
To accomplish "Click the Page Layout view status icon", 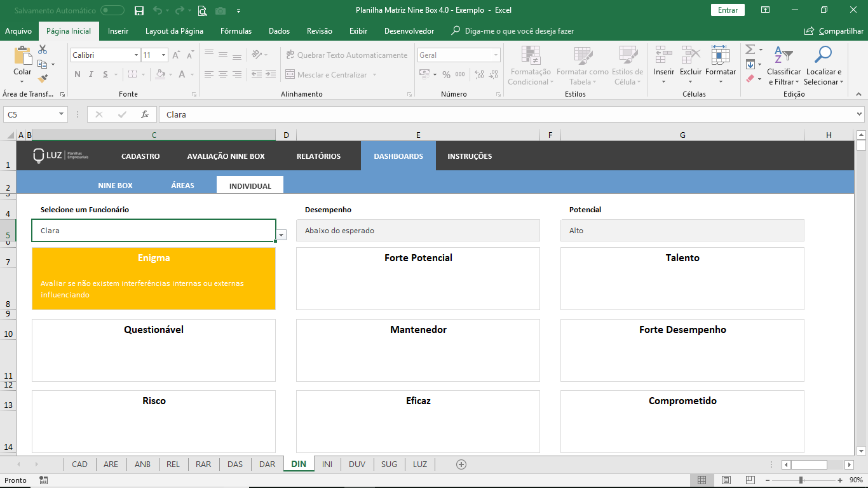I will [x=726, y=480].
